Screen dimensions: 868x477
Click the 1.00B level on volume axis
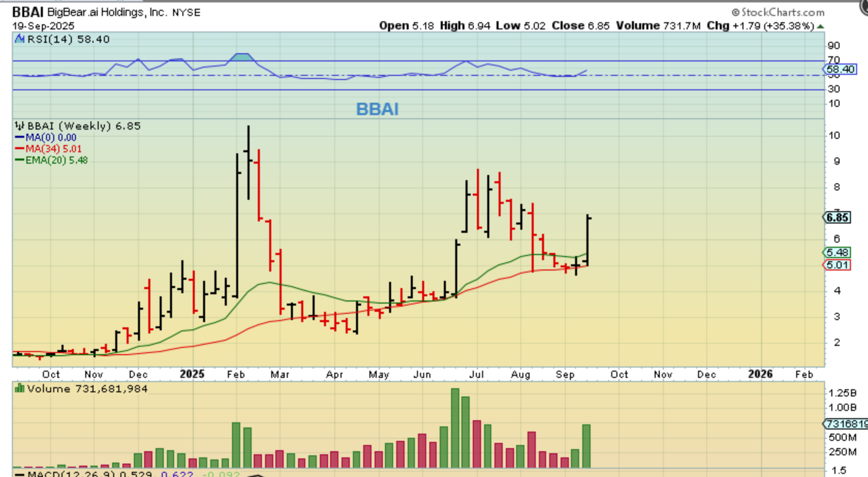click(x=843, y=407)
